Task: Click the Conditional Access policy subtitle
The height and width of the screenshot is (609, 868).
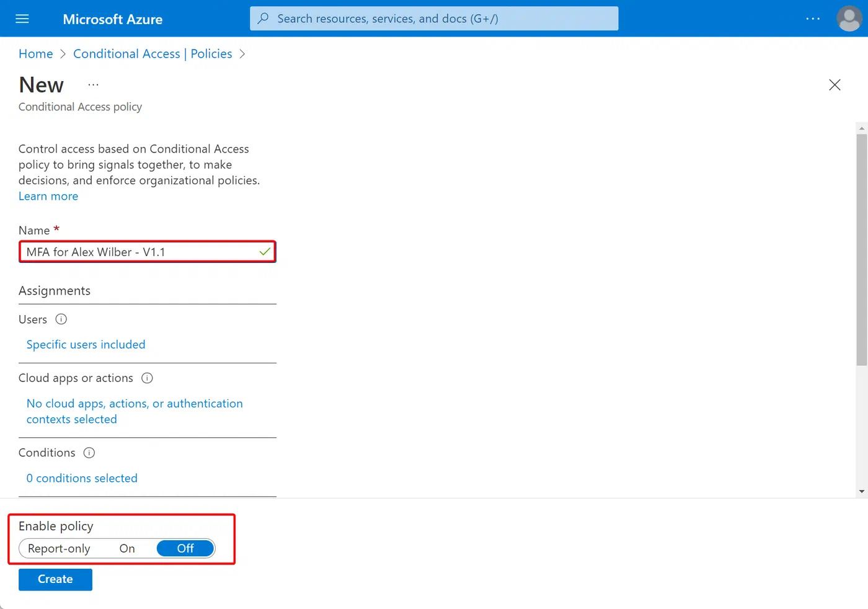Action: click(x=80, y=107)
